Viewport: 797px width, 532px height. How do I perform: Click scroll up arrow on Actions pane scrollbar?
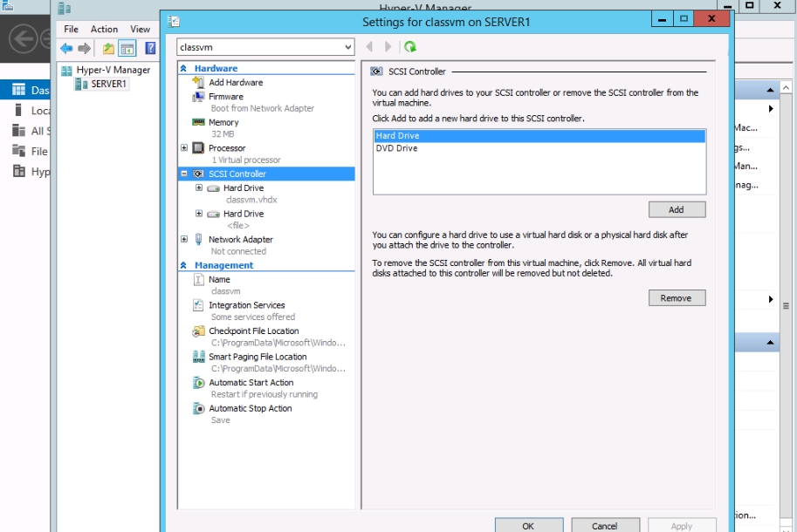pos(787,87)
